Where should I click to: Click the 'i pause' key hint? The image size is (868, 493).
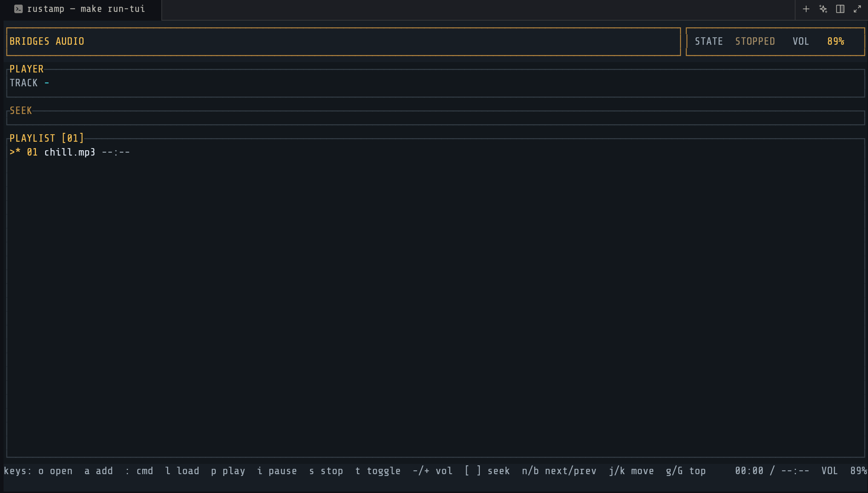[277, 471]
